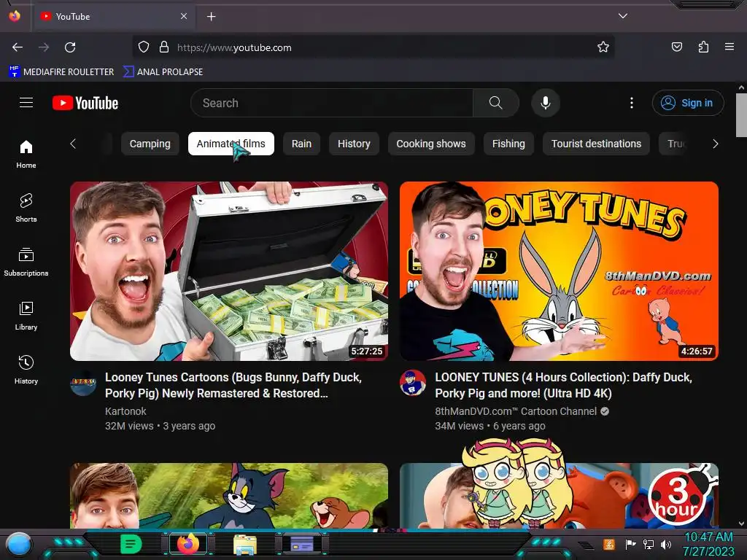
Task: Go back with browser back arrow
Action: pyautogui.click(x=18, y=47)
